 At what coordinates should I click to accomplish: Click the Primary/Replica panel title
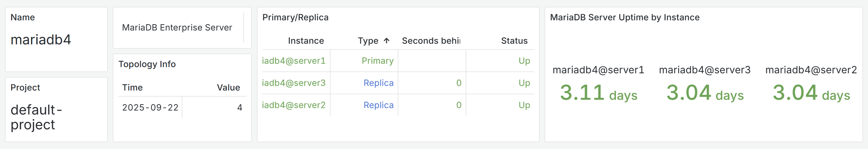[x=295, y=18]
